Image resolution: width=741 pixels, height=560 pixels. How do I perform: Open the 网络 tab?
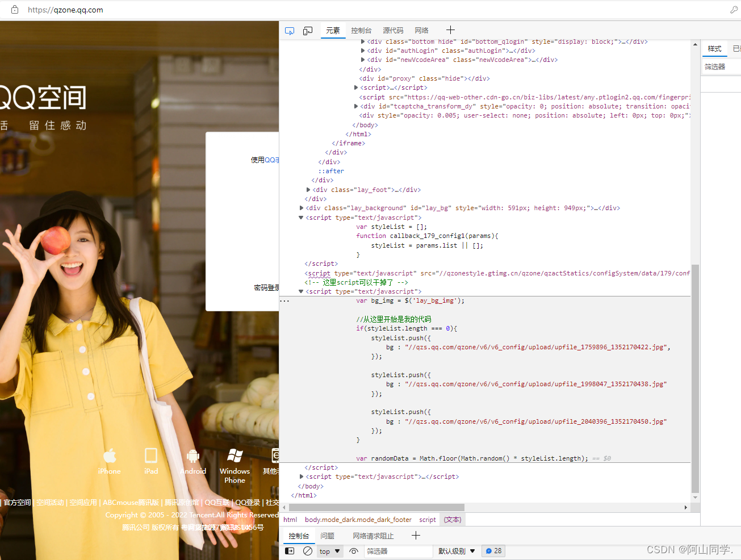click(421, 31)
